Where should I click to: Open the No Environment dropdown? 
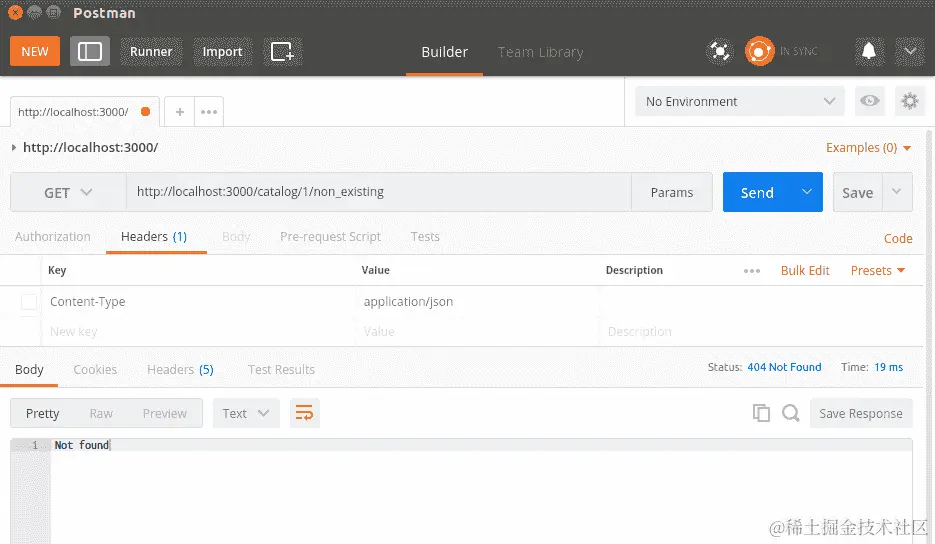(739, 101)
